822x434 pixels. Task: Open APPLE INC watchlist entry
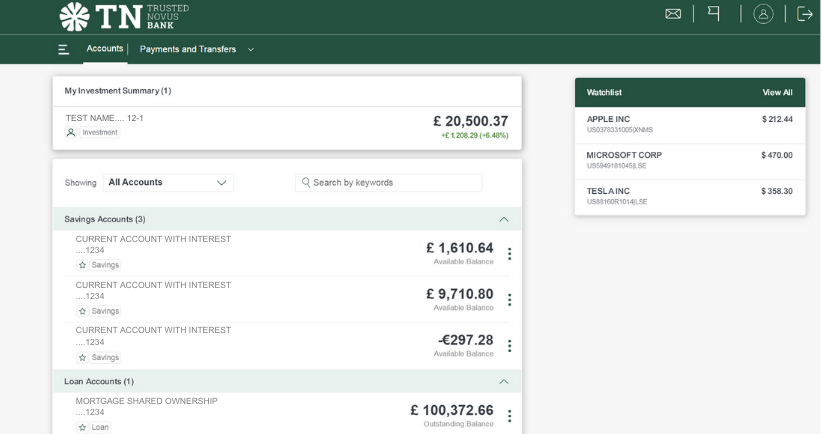[x=689, y=124]
